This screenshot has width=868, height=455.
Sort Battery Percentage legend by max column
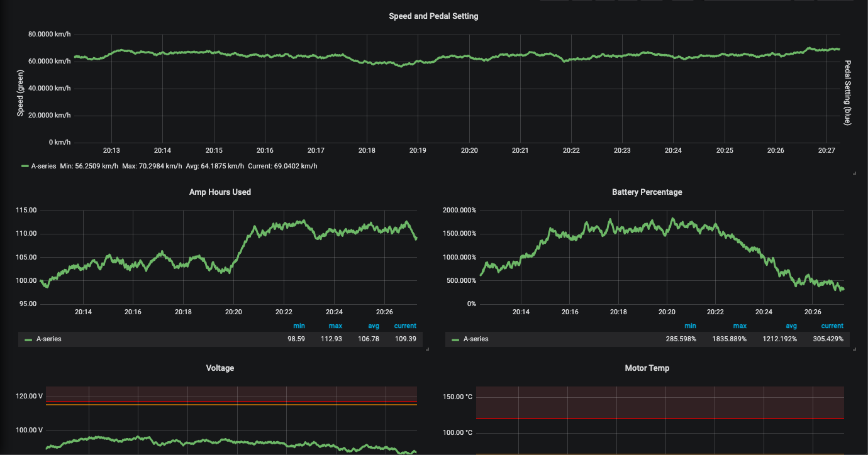[740, 326]
